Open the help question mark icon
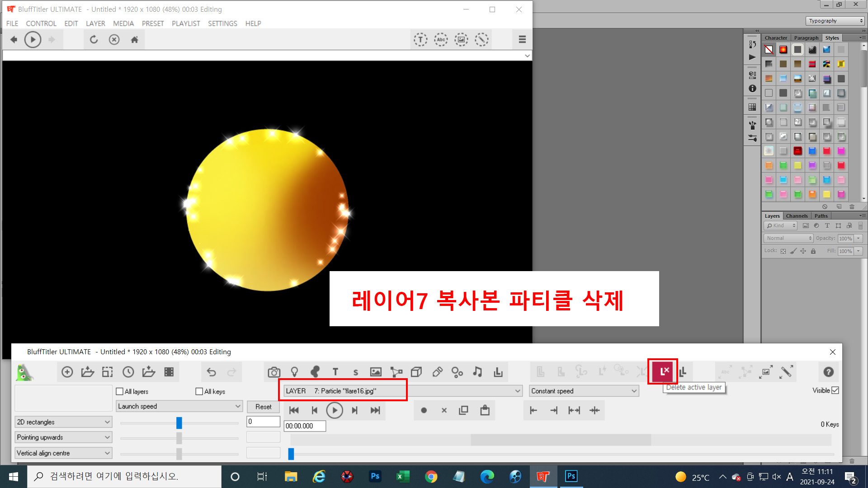Screen dimensions: 868x488 828,372
